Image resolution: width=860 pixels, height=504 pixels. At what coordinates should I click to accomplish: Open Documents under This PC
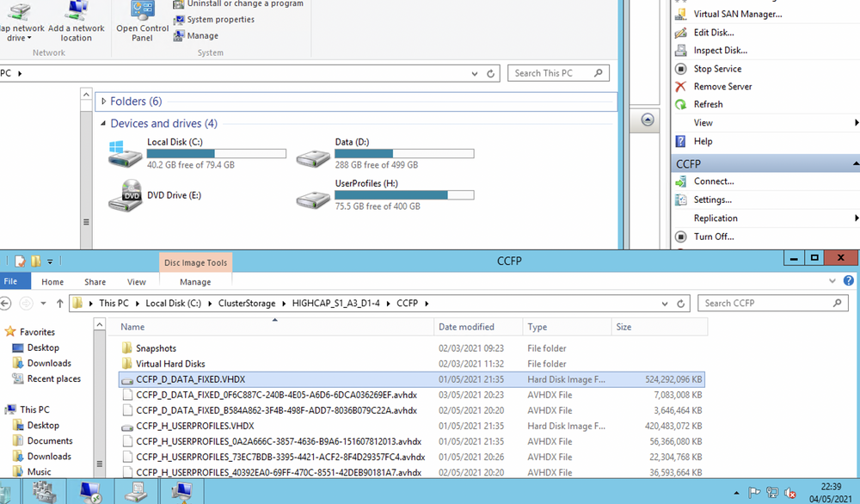pyautogui.click(x=49, y=441)
